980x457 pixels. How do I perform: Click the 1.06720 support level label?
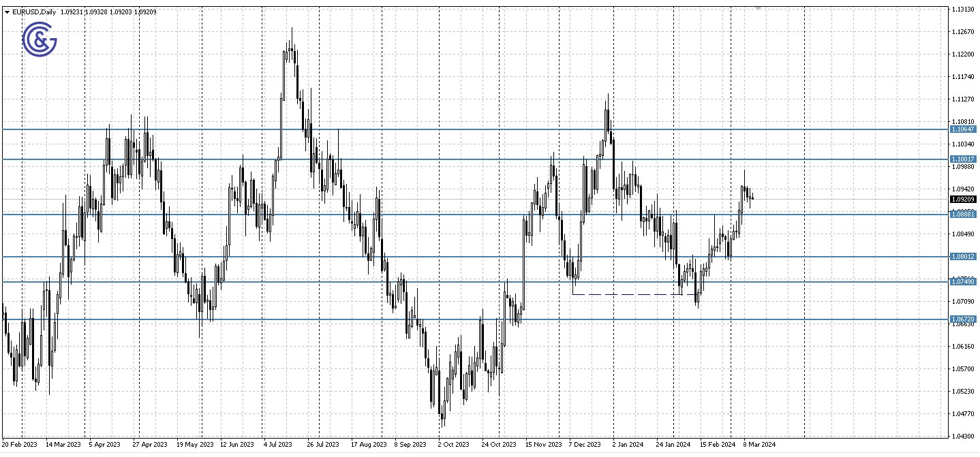(x=963, y=319)
